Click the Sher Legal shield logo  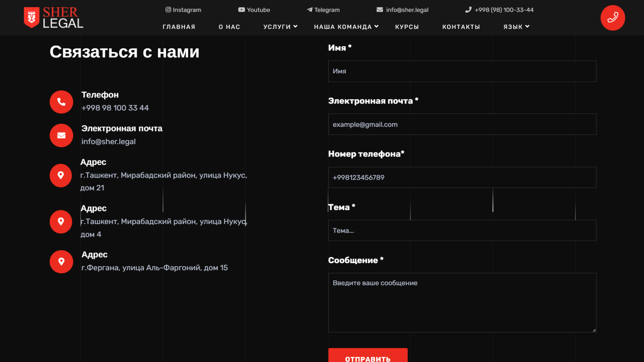click(x=32, y=17)
